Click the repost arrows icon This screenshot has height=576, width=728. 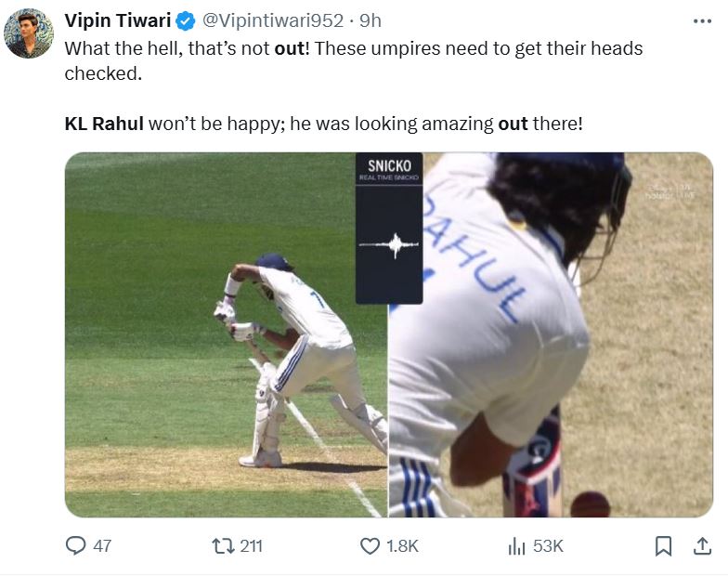click(x=223, y=545)
